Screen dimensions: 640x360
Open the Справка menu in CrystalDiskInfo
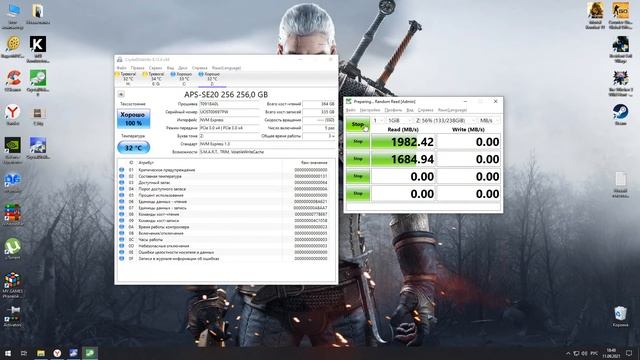tap(200, 68)
